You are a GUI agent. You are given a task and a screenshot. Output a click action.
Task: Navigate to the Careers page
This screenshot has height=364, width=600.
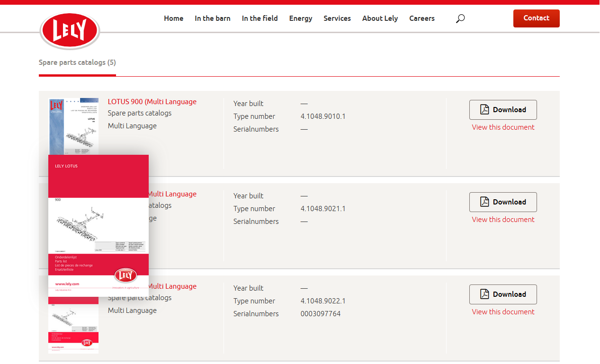[x=422, y=18]
